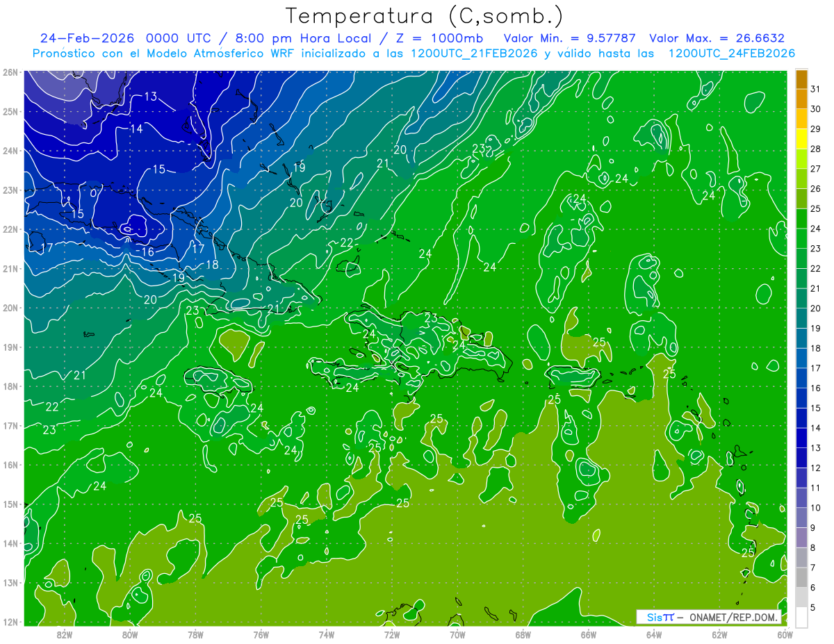Image resolution: width=834 pixels, height=644 pixels.
Task: Click the 60W longitude axis label
Action: pyautogui.click(x=785, y=634)
